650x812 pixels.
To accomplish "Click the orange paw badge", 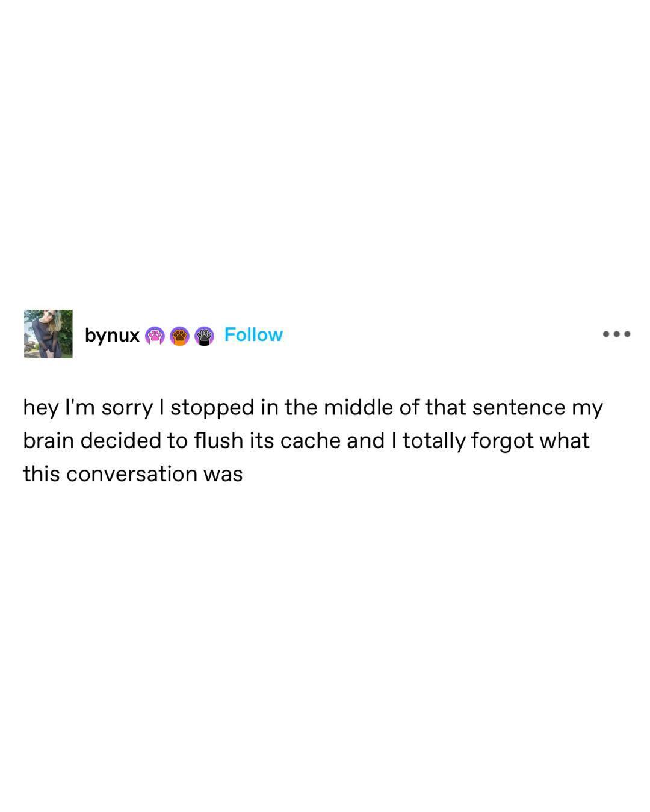I will (179, 336).
